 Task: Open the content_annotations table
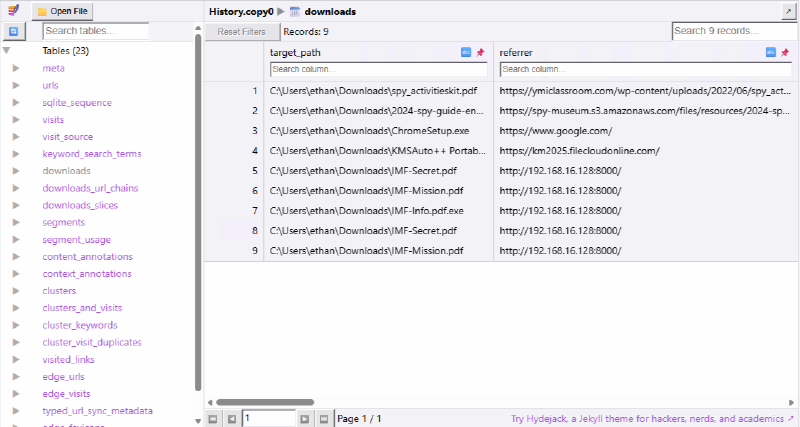(87, 257)
